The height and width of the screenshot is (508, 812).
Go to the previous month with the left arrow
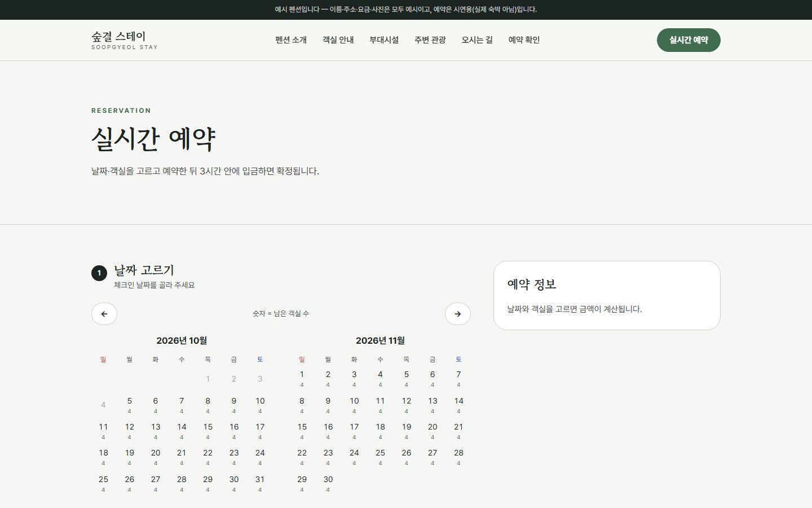104,314
